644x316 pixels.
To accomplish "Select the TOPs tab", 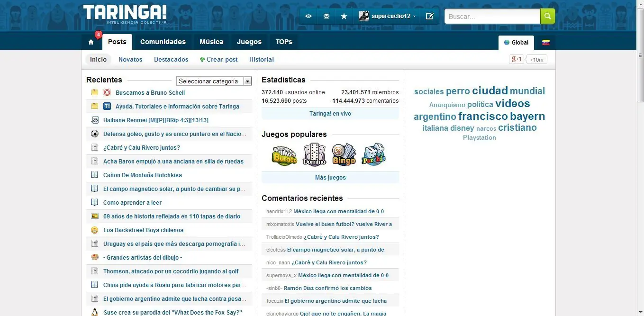I will 284,42.
